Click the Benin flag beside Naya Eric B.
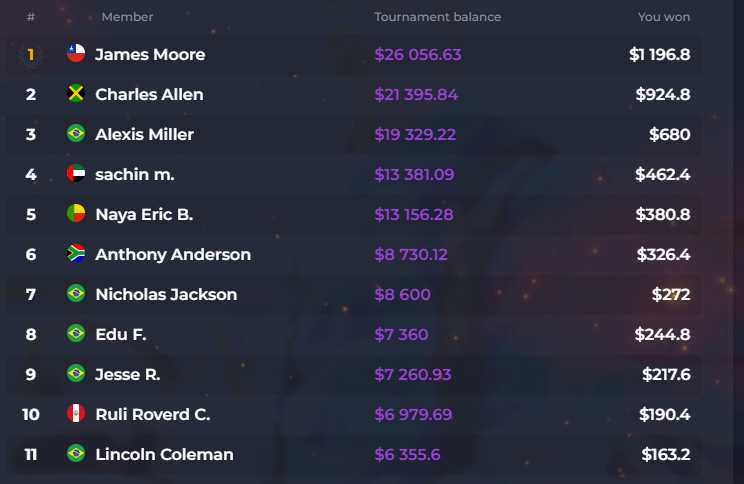This screenshot has width=744, height=484. 76,214
